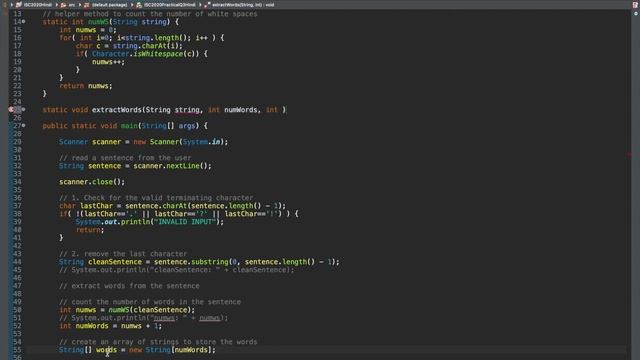Click the underlined 'string' parameter on line 25
The height and width of the screenshot is (360, 640).
(x=187, y=109)
